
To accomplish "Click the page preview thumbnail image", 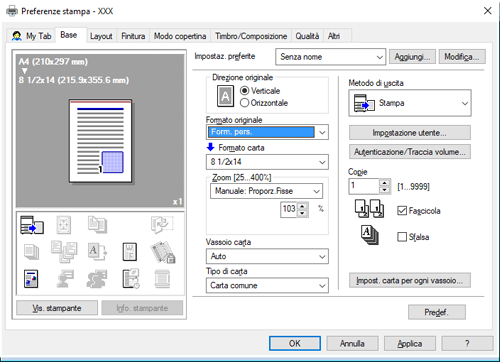I will pyautogui.click(x=100, y=141).
